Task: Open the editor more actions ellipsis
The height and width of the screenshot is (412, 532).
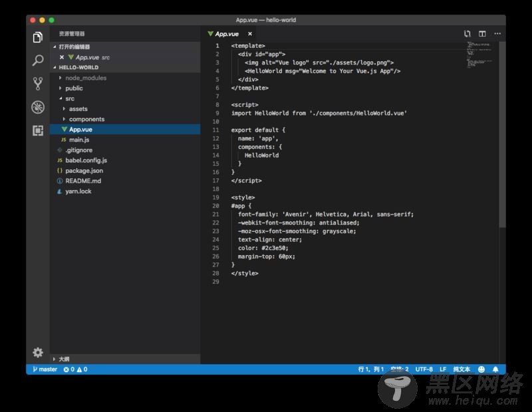Action: tap(497, 34)
